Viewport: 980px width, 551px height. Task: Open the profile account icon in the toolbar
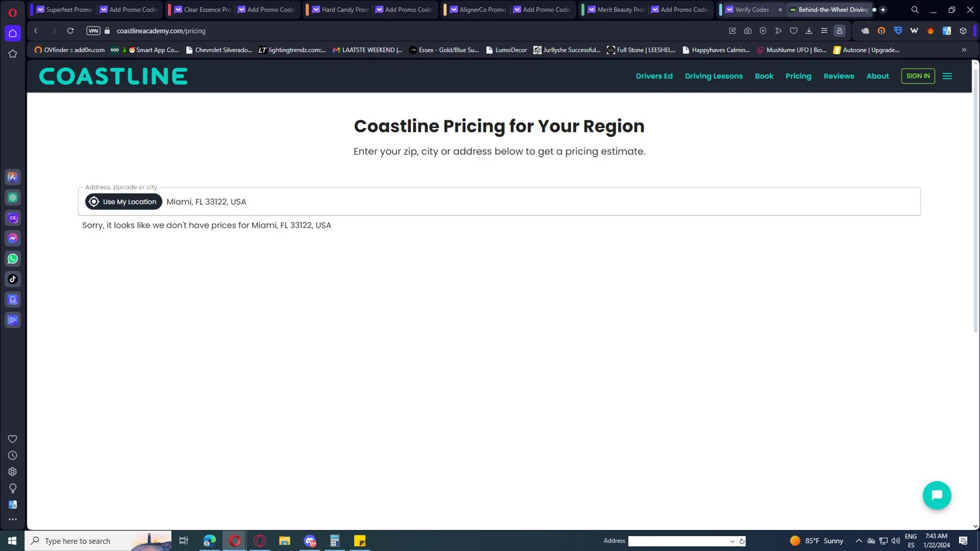(840, 31)
